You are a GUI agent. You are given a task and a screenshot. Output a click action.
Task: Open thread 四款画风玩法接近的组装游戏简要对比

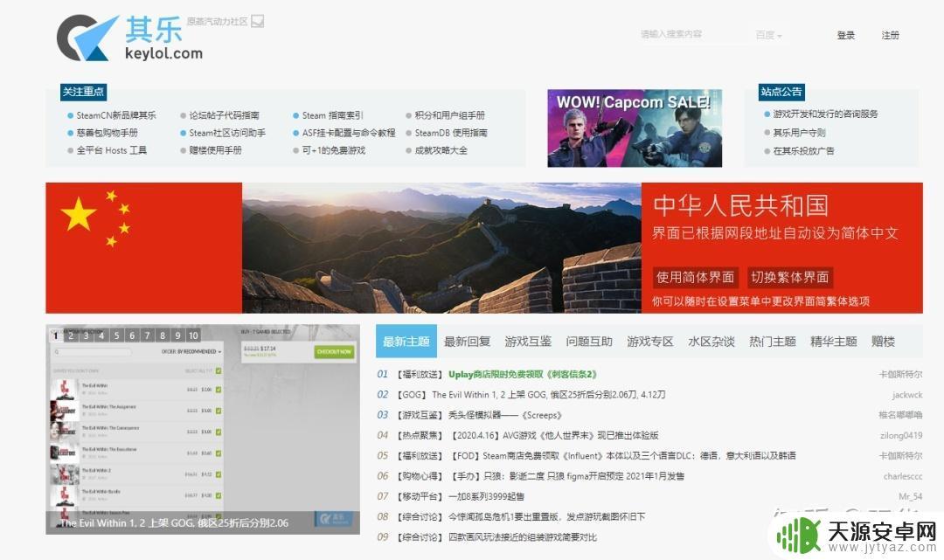(x=523, y=537)
